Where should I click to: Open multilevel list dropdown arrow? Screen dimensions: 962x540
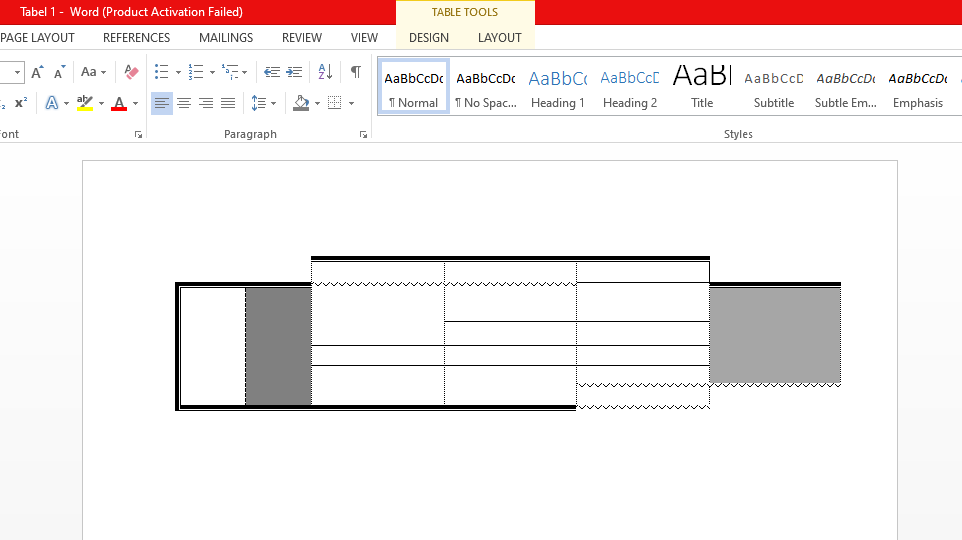click(x=245, y=72)
